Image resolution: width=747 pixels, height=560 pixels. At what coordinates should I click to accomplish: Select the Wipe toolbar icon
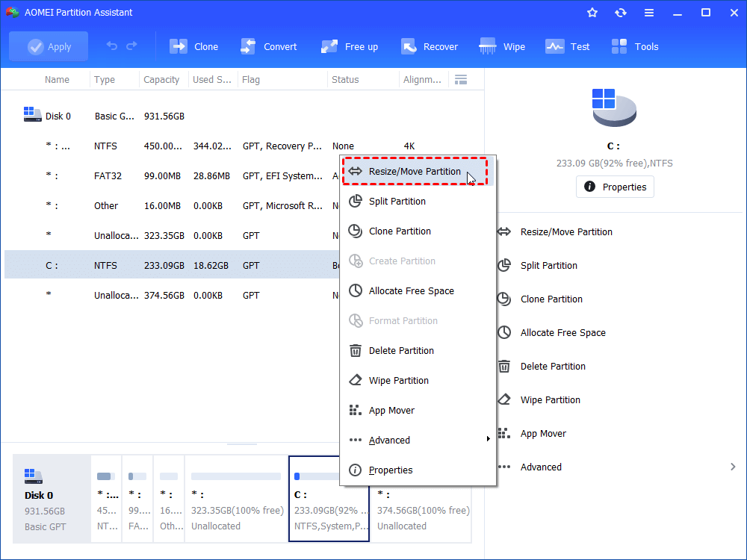502,46
